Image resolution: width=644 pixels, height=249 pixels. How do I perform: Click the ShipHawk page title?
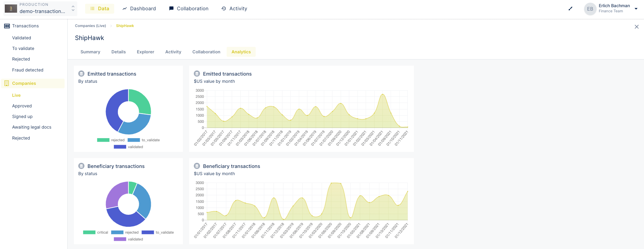coord(90,38)
